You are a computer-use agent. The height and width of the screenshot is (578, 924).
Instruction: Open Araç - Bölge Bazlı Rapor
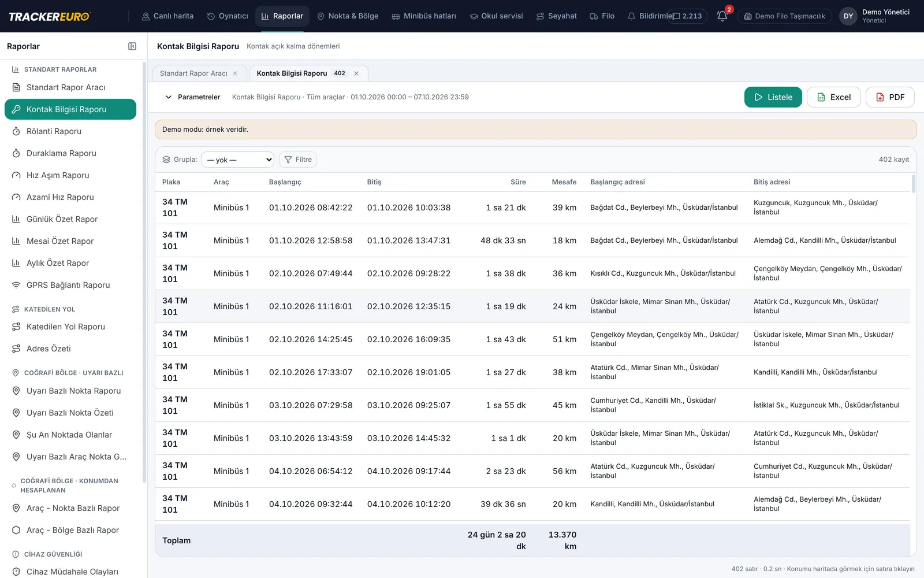tap(70, 530)
